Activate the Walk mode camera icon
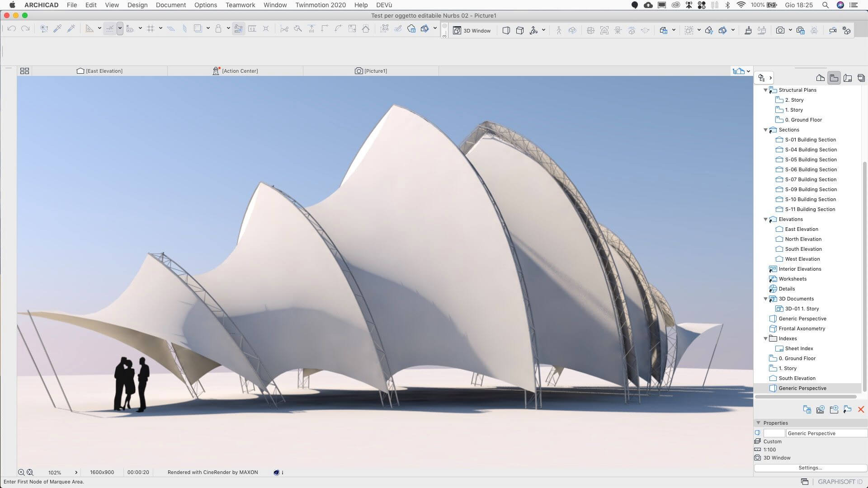 coord(559,30)
